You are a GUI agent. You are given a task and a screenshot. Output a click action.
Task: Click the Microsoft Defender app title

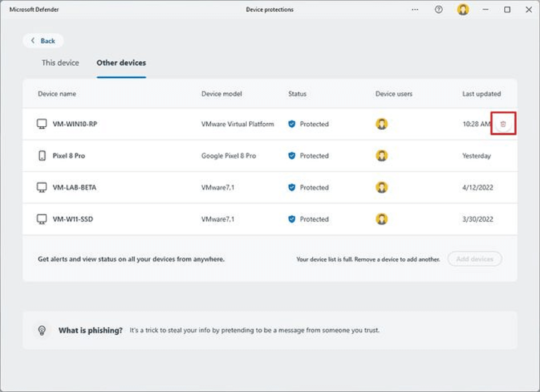pos(34,9)
